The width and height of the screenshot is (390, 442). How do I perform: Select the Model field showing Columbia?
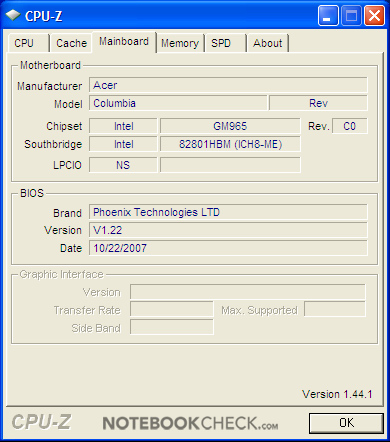coord(178,103)
